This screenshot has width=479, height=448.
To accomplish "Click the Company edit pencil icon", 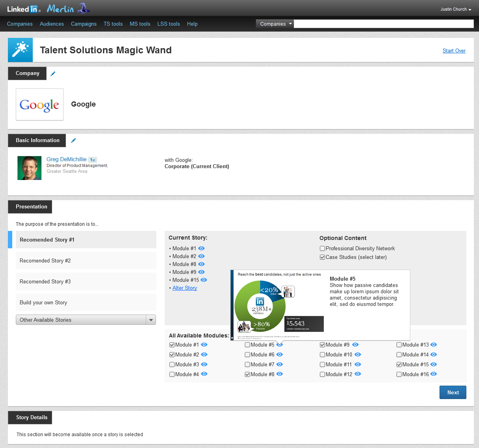I will (53, 73).
